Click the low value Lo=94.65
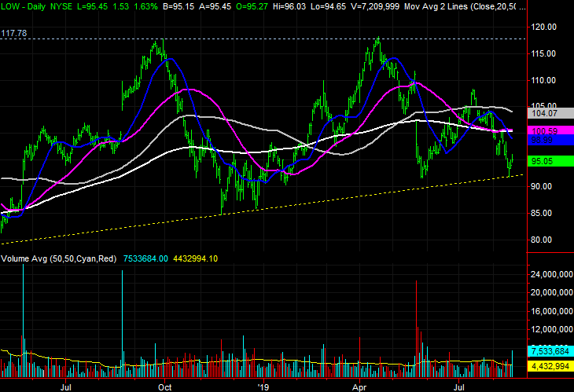 [x=328, y=6]
